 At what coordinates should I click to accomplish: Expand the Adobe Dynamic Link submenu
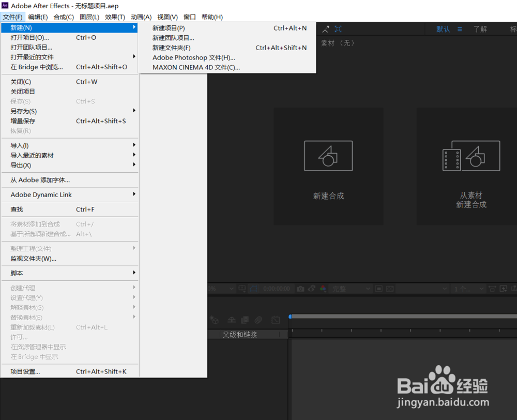tap(69, 194)
